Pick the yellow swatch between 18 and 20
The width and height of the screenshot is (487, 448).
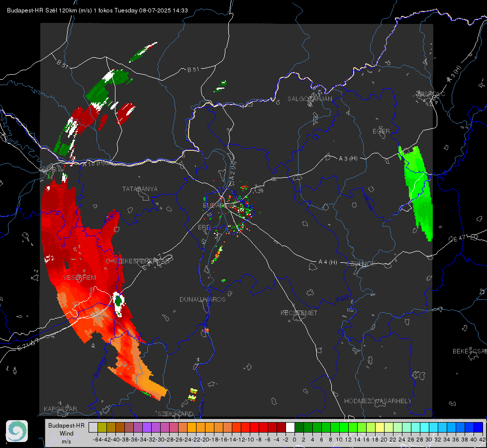tap(380, 427)
